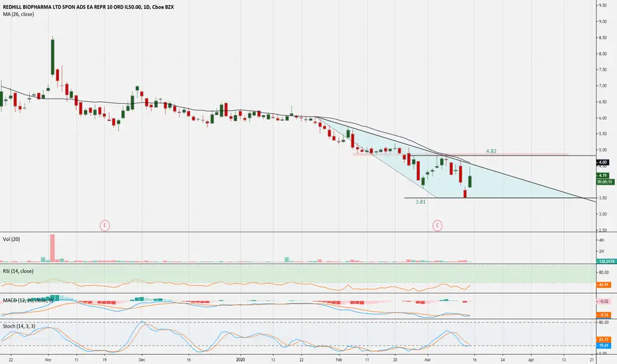617x364 pixels.
Task: Click the 21 date label on the time axis
Action: pyautogui.click(x=592, y=359)
